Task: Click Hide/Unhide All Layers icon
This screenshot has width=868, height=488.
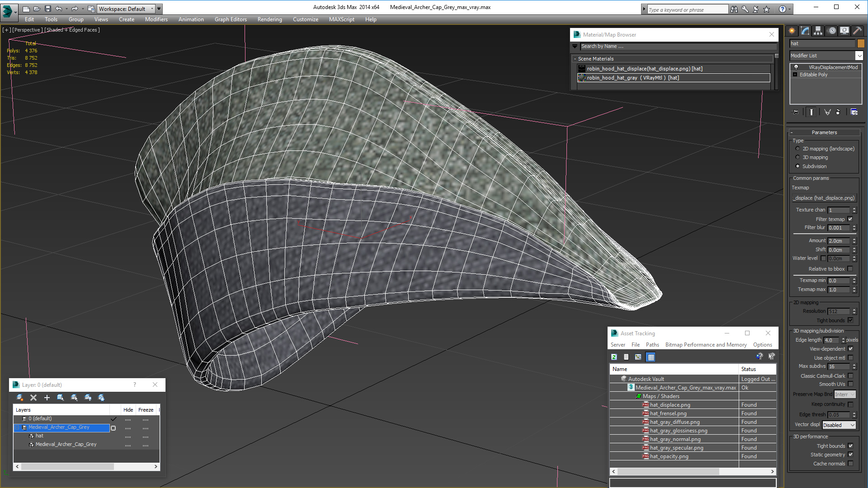Action: click(x=88, y=398)
